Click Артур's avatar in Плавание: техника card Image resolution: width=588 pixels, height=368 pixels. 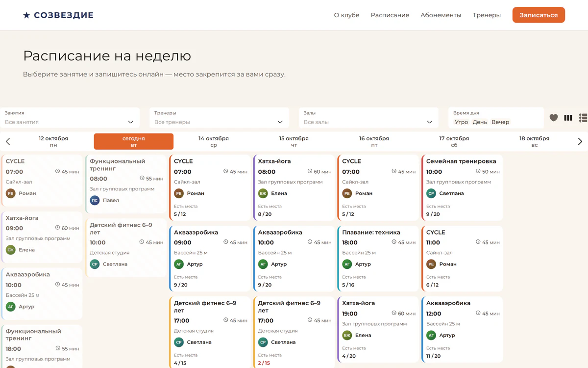[347, 264]
